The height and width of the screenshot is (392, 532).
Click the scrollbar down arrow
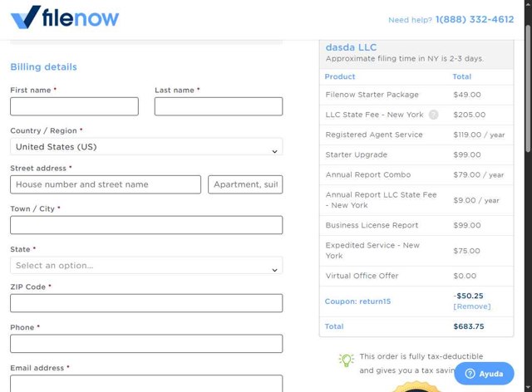528,388
